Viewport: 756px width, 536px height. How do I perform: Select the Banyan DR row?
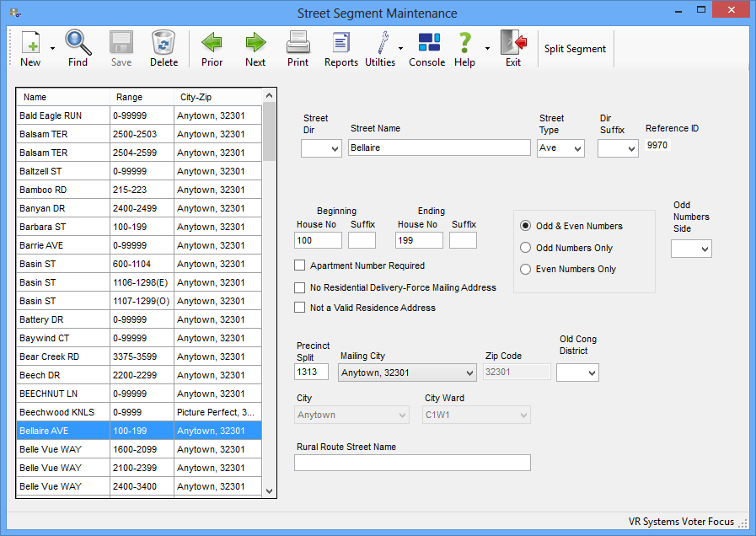tap(139, 208)
